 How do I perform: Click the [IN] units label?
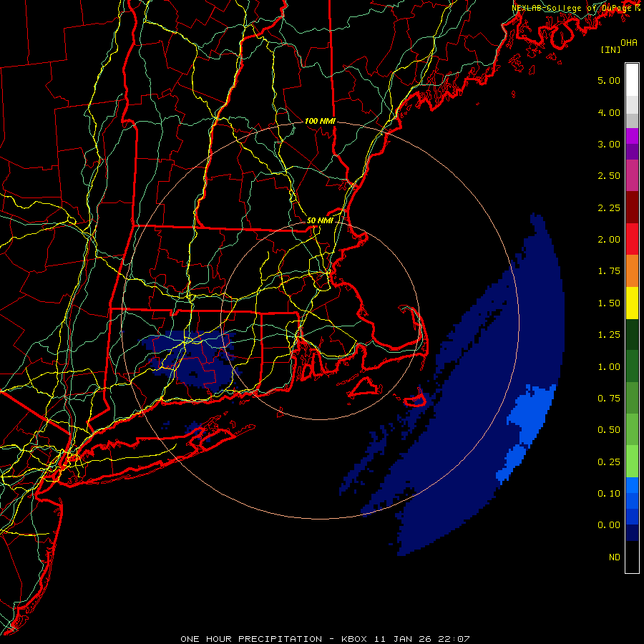coord(610,49)
